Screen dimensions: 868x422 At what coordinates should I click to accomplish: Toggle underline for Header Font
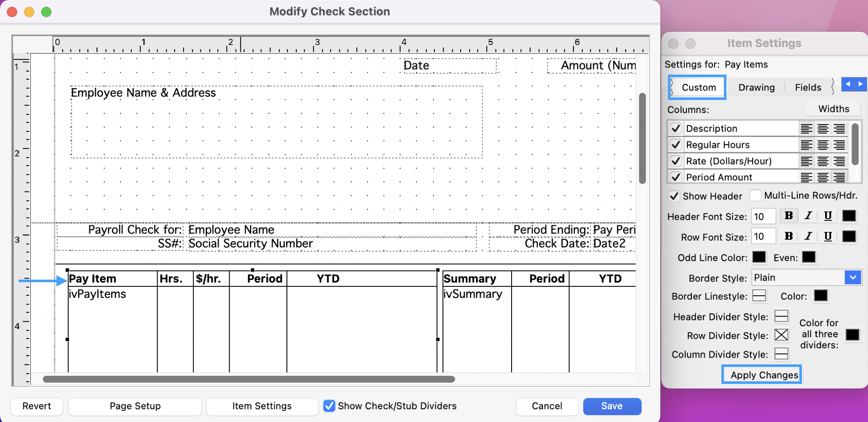tap(828, 216)
